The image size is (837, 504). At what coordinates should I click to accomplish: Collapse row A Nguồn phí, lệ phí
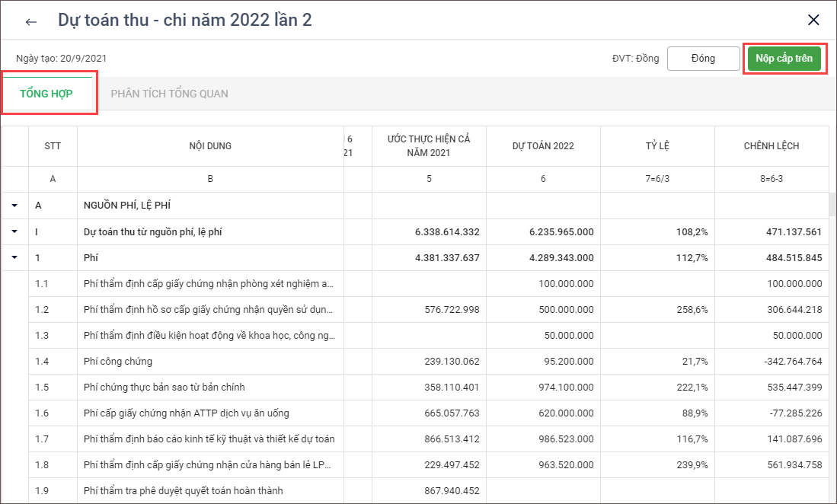(14, 206)
